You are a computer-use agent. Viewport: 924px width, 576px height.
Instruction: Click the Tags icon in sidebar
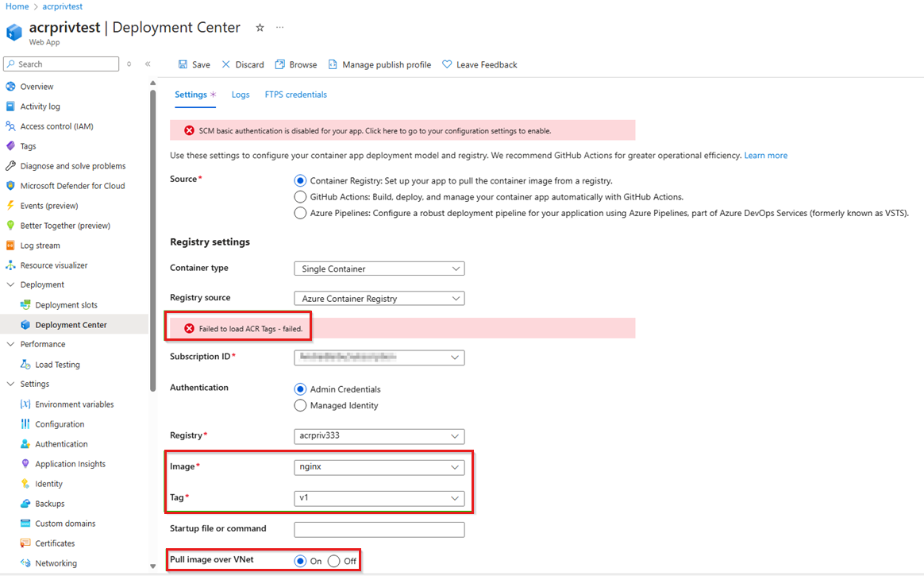tap(10, 146)
